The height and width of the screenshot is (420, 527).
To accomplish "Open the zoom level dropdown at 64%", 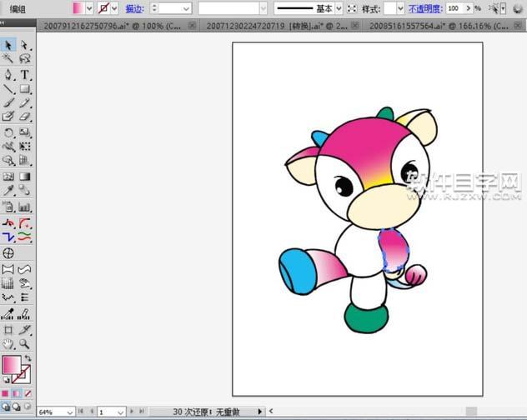I will (69, 412).
